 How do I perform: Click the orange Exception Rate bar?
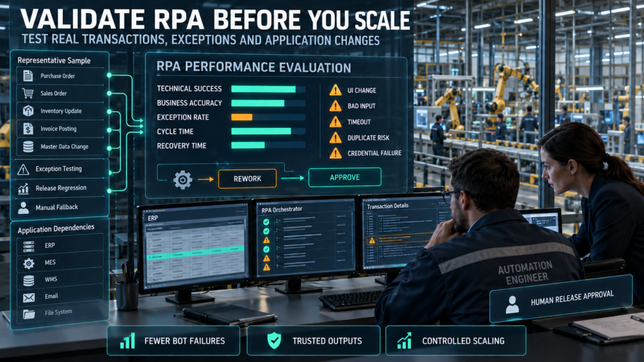click(241, 118)
